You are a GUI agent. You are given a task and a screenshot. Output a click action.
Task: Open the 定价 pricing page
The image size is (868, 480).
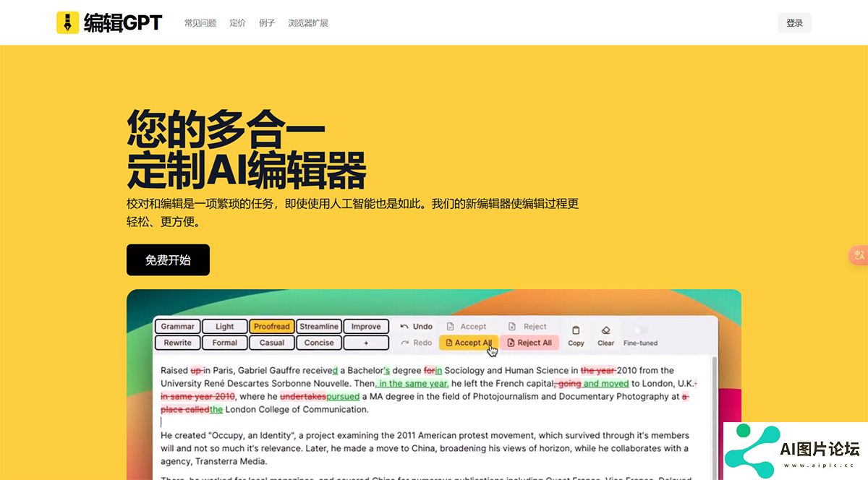[x=237, y=23]
